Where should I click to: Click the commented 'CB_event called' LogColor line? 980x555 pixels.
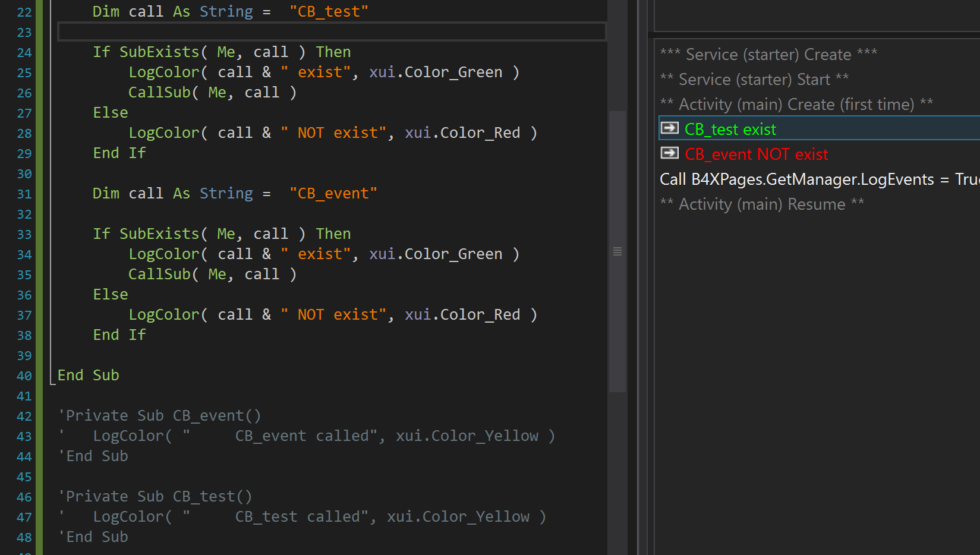[307, 436]
